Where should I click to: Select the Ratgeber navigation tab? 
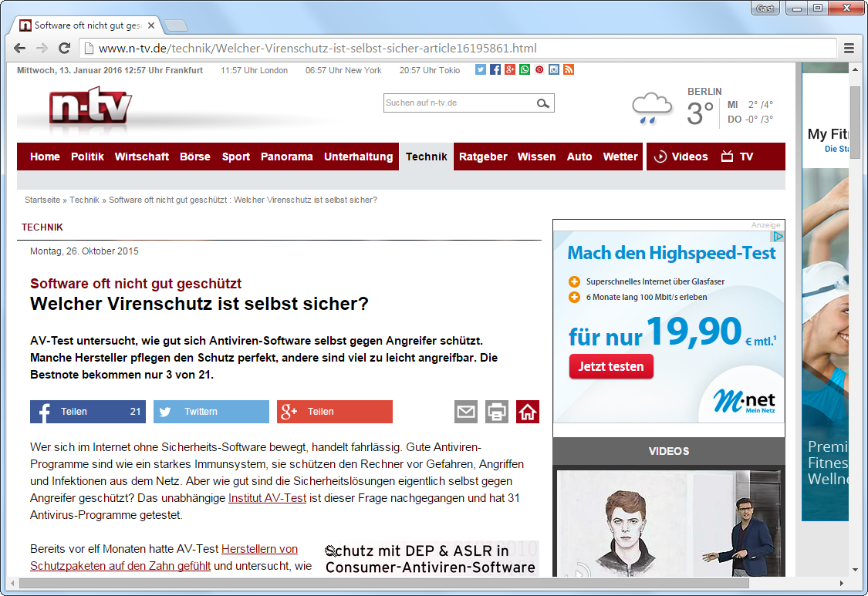pyautogui.click(x=483, y=157)
